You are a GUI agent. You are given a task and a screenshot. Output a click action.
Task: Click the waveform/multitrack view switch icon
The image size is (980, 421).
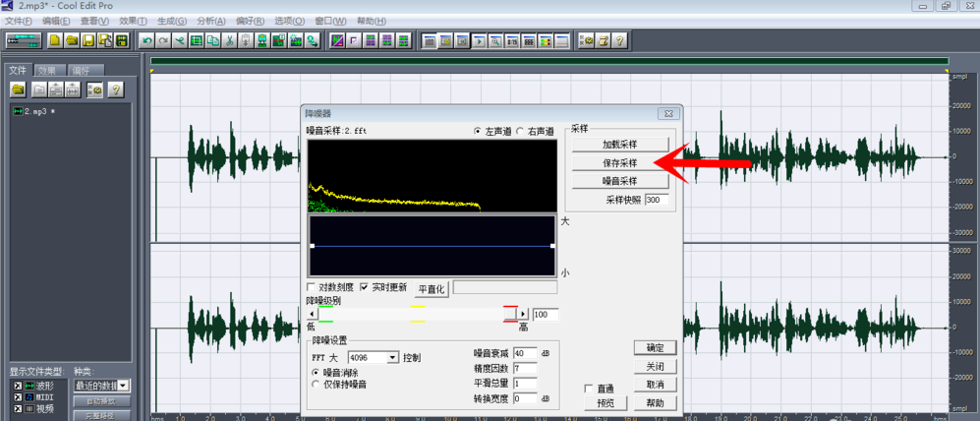coord(24,41)
